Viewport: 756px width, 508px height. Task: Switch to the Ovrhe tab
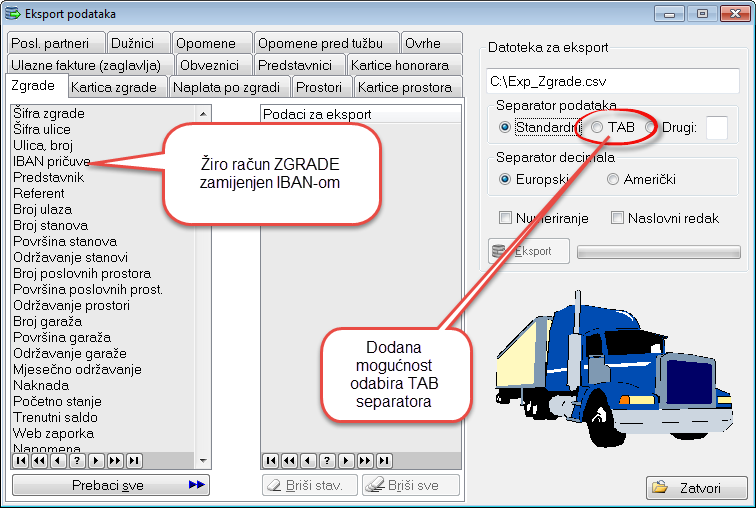pyautogui.click(x=432, y=43)
